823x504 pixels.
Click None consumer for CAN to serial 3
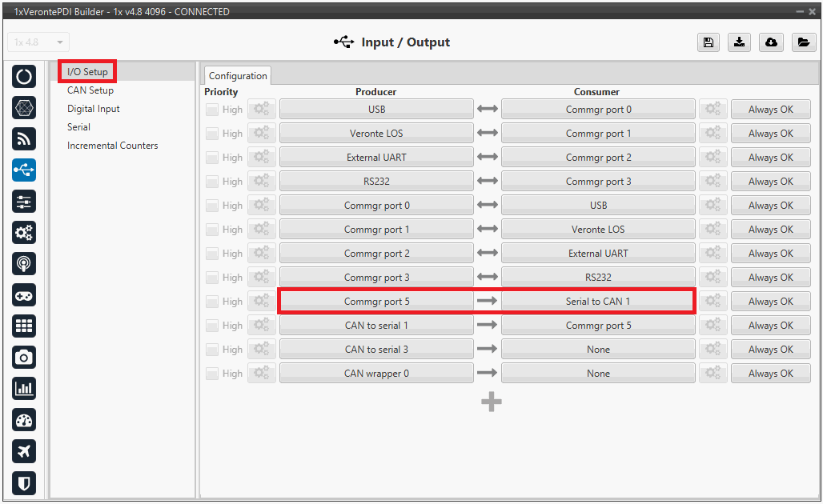pyautogui.click(x=597, y=350)
